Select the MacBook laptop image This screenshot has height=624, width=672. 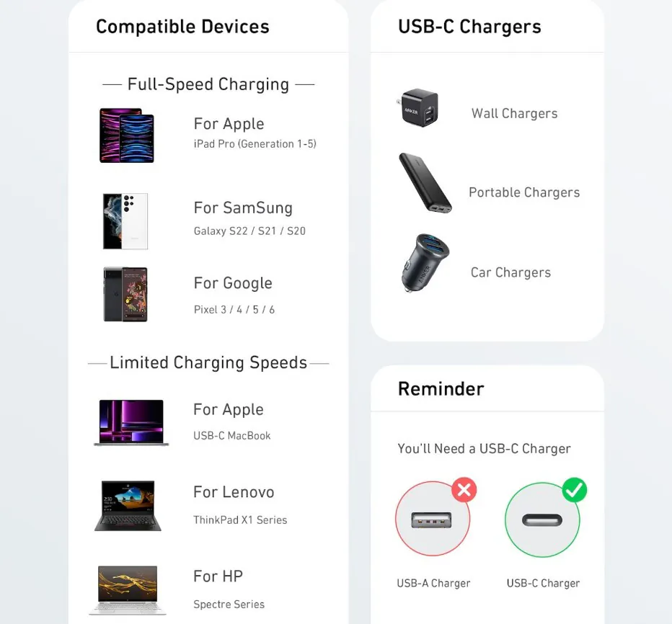coord(131,423)
